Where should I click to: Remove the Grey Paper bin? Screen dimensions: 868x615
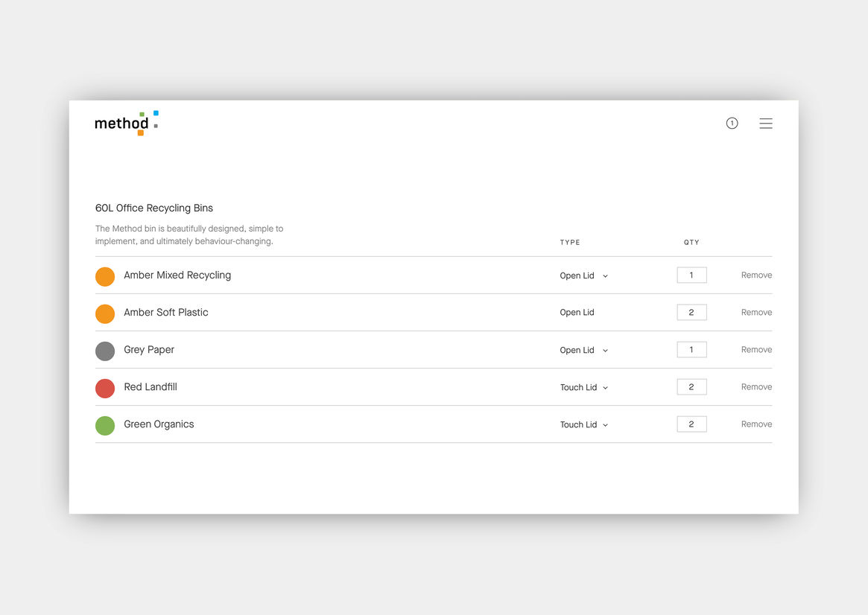click(756, 350)
